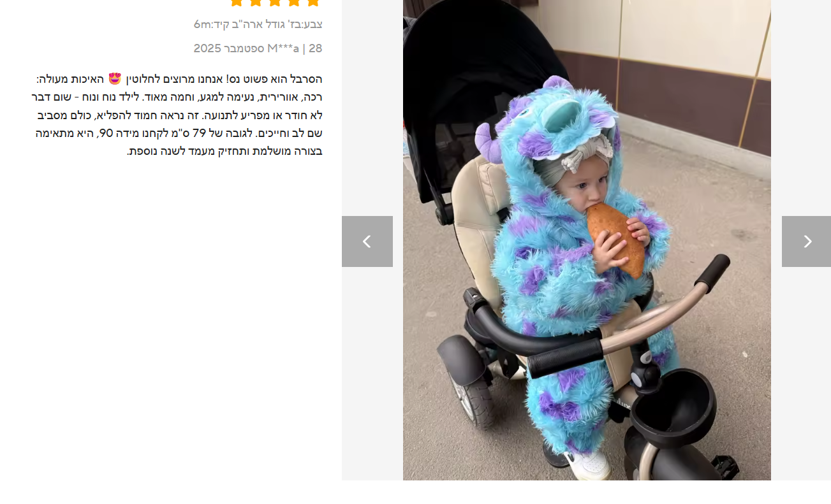This screenshot has width=831, height=504.
Task: Click the second star from the left
Action: coord(256,2)
